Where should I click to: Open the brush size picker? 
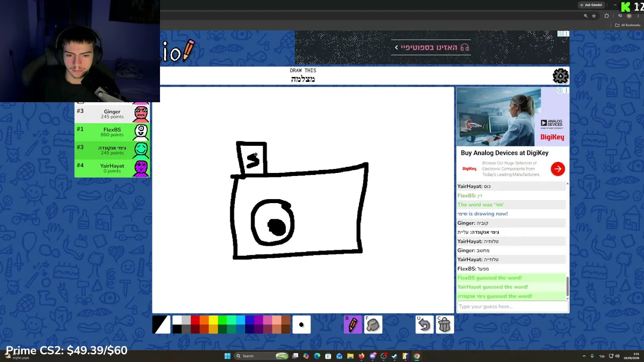click(301, 325)
